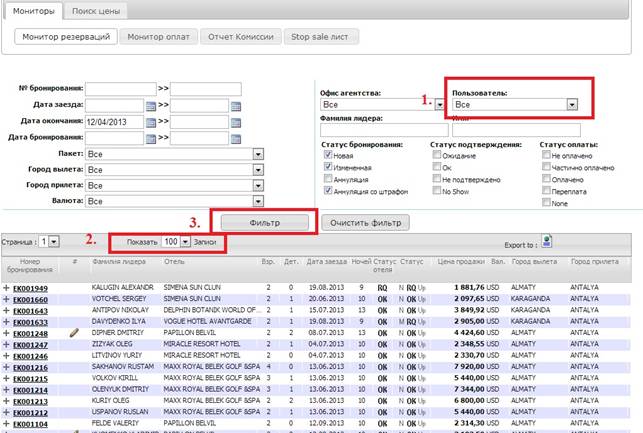
Task: Switch to the Поиск цены tab
Action: tap(96, 11)
